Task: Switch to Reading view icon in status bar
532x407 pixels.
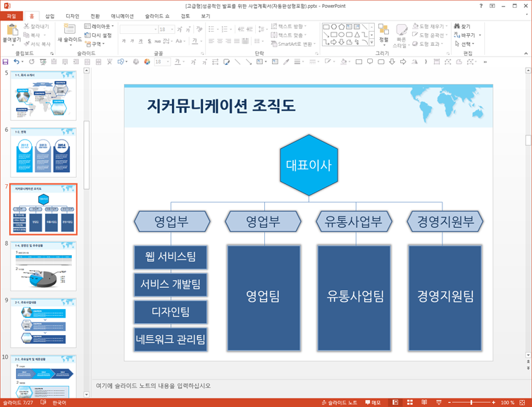Action: 424,403
